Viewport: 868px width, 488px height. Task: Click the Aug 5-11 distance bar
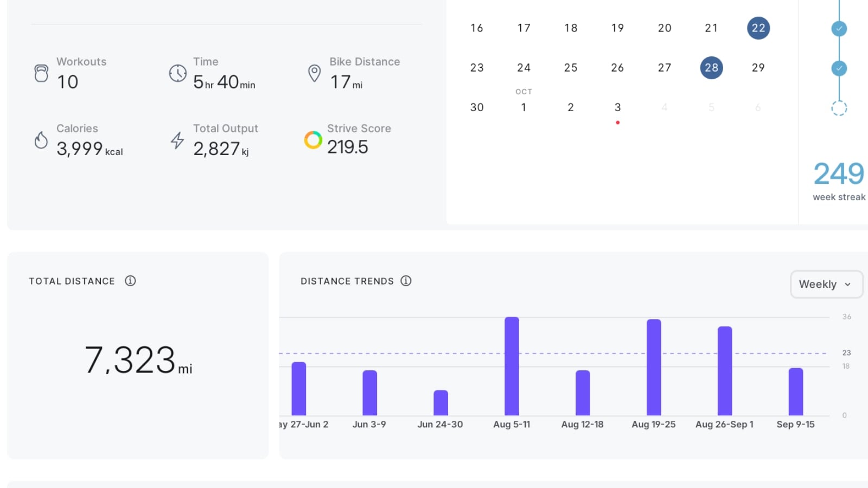click(512, 366)
